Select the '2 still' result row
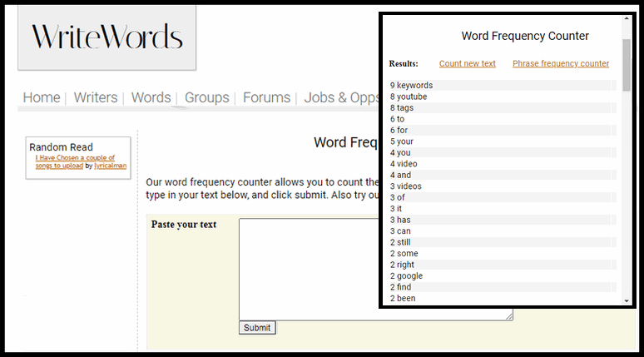The width and height of the screenshot is (644, 357). click(503, 242)
